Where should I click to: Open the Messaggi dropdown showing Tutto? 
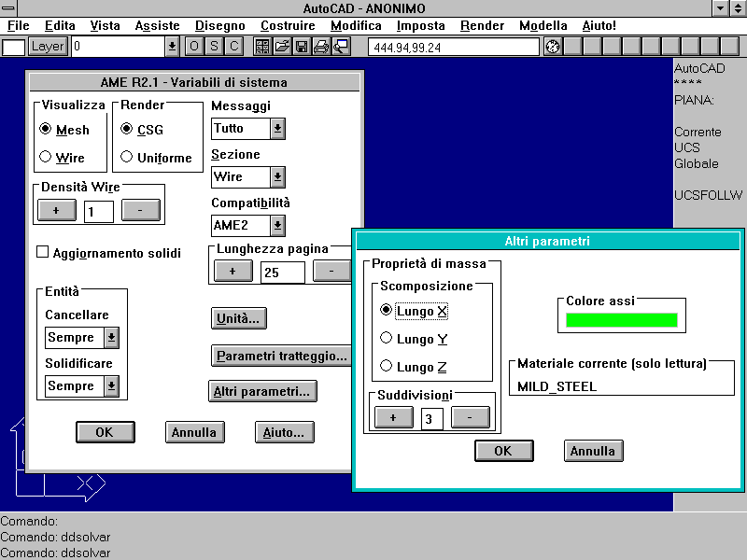(x=277, y=129)
